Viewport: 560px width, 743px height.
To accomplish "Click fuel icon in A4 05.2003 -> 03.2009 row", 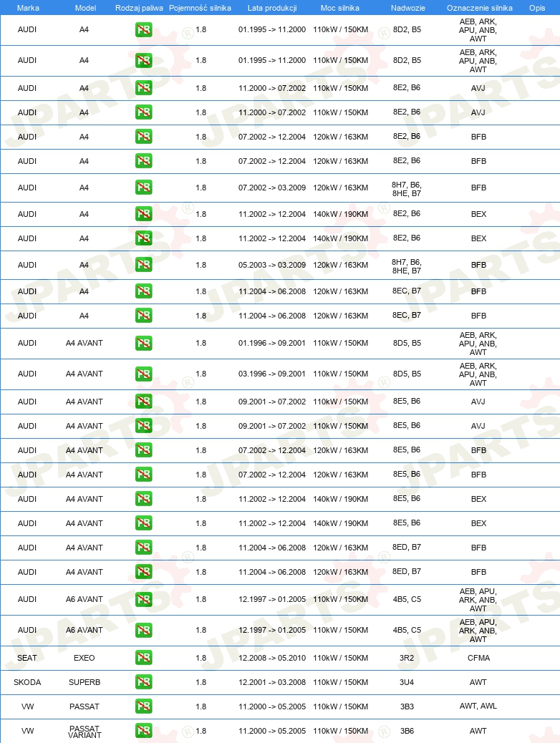I will tap(144, 265).
